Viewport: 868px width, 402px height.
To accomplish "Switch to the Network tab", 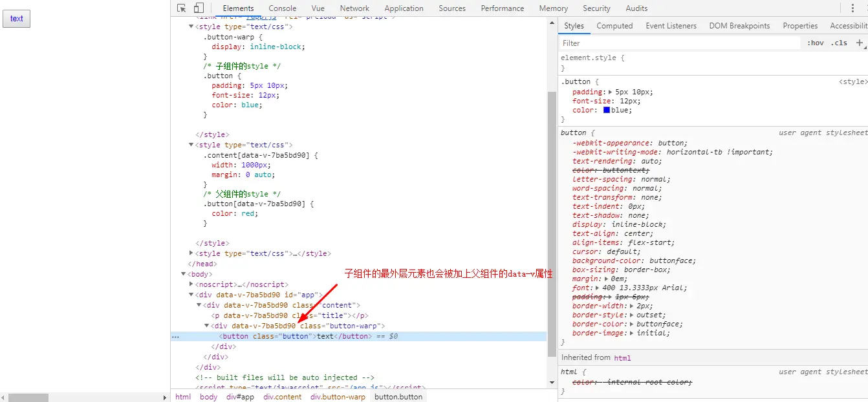I will [x=354, y=8].
